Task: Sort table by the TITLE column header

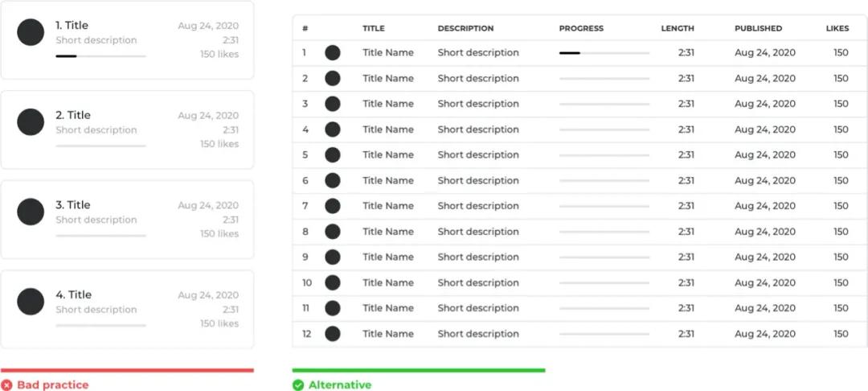Action: pos(374,28)
